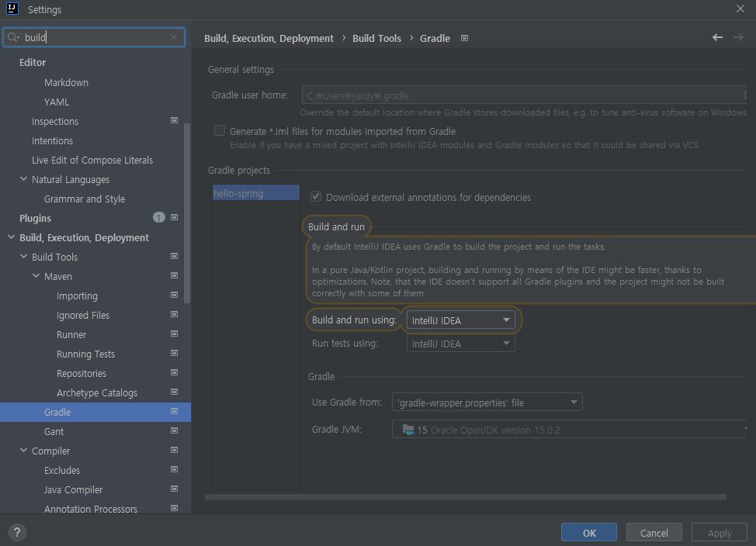
Task: Open the Gradle settings page in tree
Action: click(x=95, y=412)
